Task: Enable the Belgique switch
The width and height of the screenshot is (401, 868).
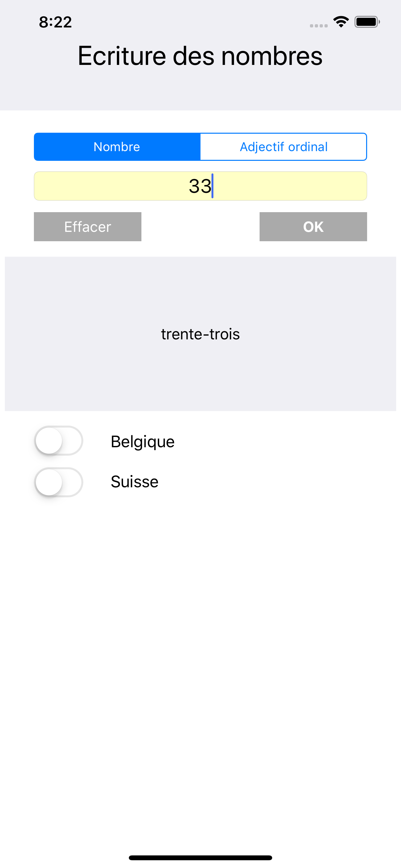Action: coord(59,441)
